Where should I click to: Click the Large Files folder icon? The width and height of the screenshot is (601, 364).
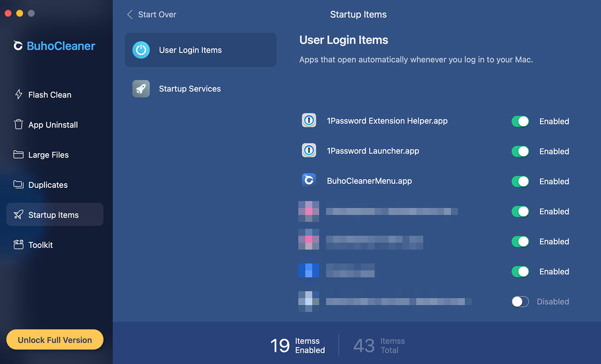[18, 155]
